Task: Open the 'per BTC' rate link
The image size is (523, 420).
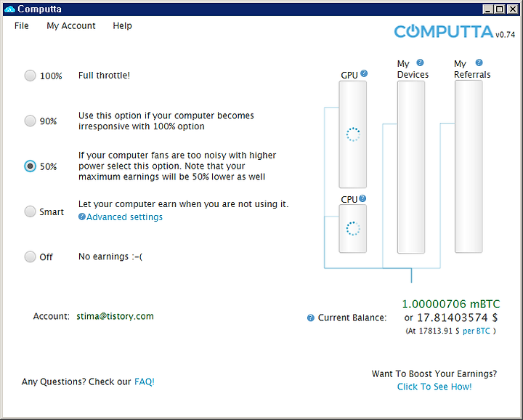Action: pyautogui.click(x=477, y=331)
